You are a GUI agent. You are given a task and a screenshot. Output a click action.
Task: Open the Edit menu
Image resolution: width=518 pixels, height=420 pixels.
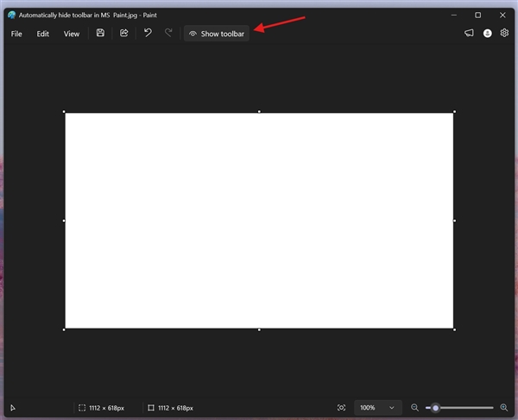[x=43, y=34]
